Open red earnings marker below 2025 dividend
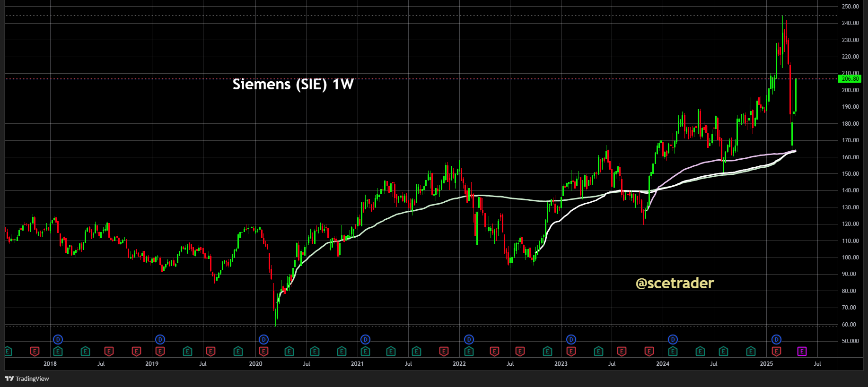The image size is (868, 387). pyautogui.click(x=776, y=351)
